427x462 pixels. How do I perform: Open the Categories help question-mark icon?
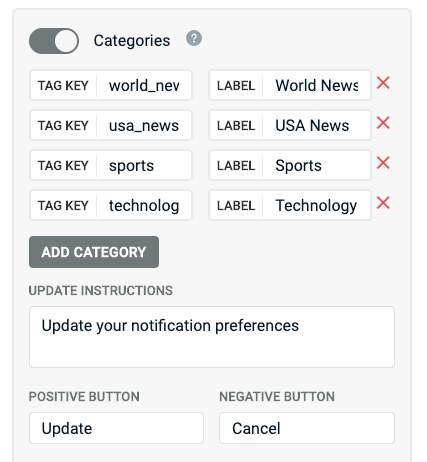[x=194, y=38]
